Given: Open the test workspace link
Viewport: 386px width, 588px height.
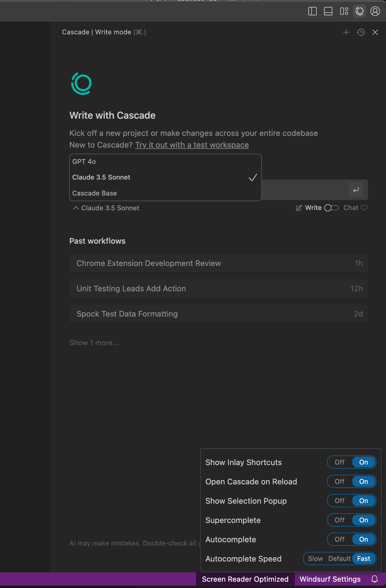Looking at the screenshot, I should 192,145.
